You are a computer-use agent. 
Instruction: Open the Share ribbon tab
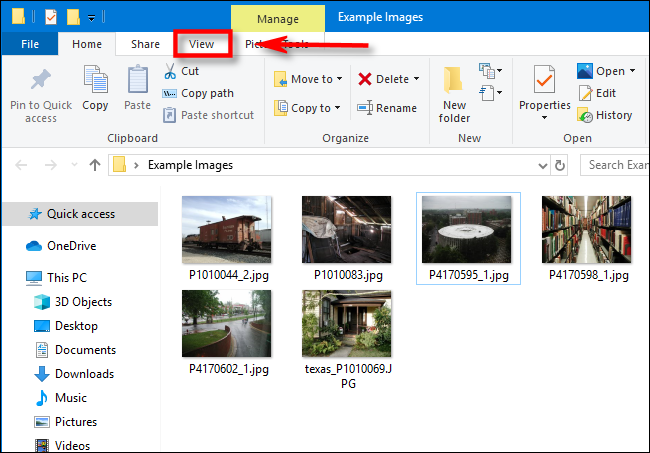(x=145, y=44)
